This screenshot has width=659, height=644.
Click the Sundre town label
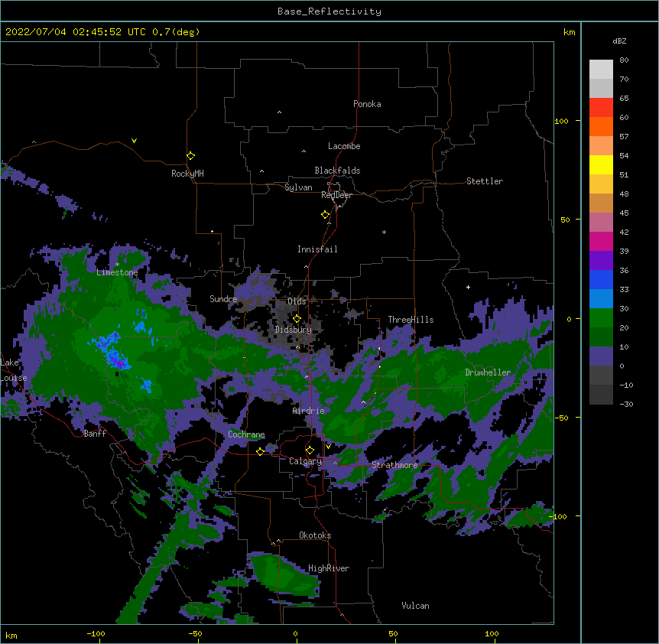click(x=223, y=299)
